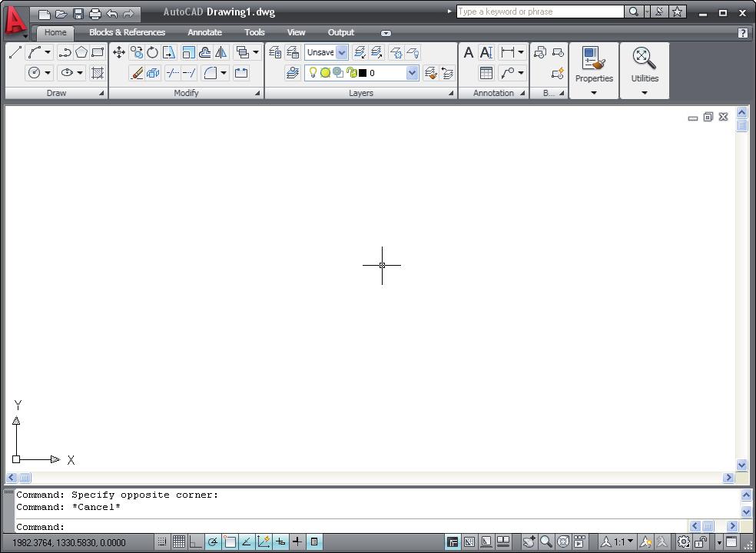
Task: Activate the Mirror tool
Action: (221, 52)
